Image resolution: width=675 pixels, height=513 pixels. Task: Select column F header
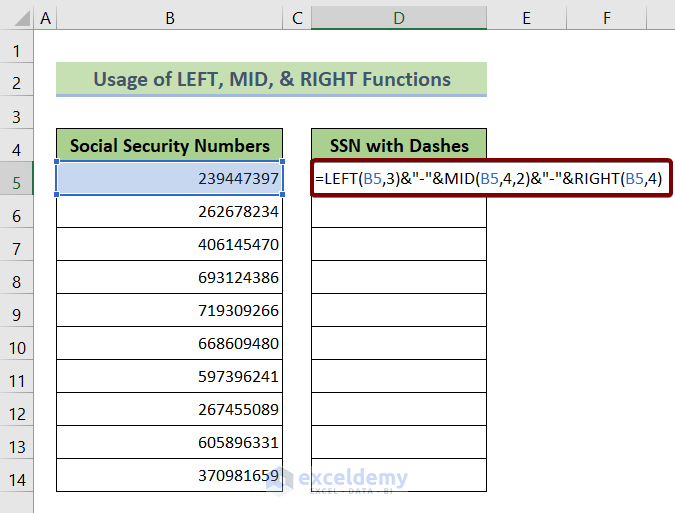point(607,18)
